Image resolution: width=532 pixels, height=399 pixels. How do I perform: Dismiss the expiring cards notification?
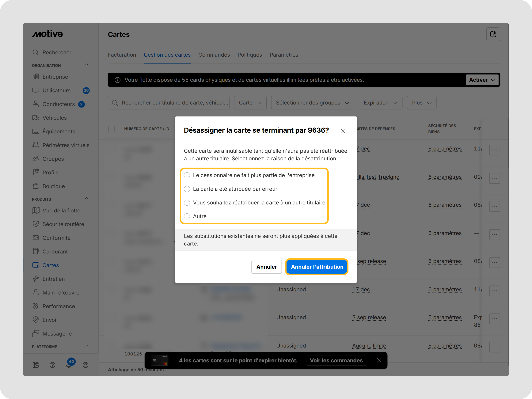(379, 360)
